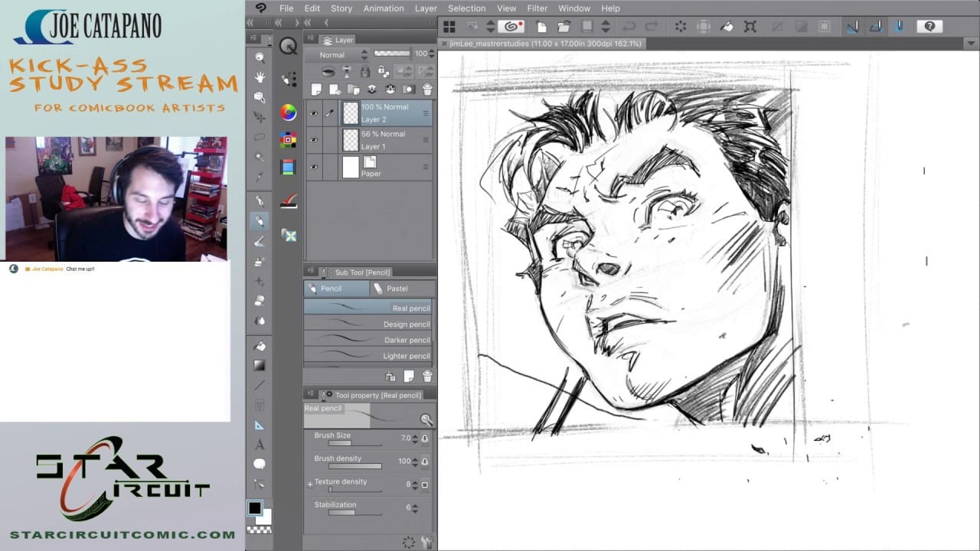Expand the Texture density plus sign

(x=310, y=484)
